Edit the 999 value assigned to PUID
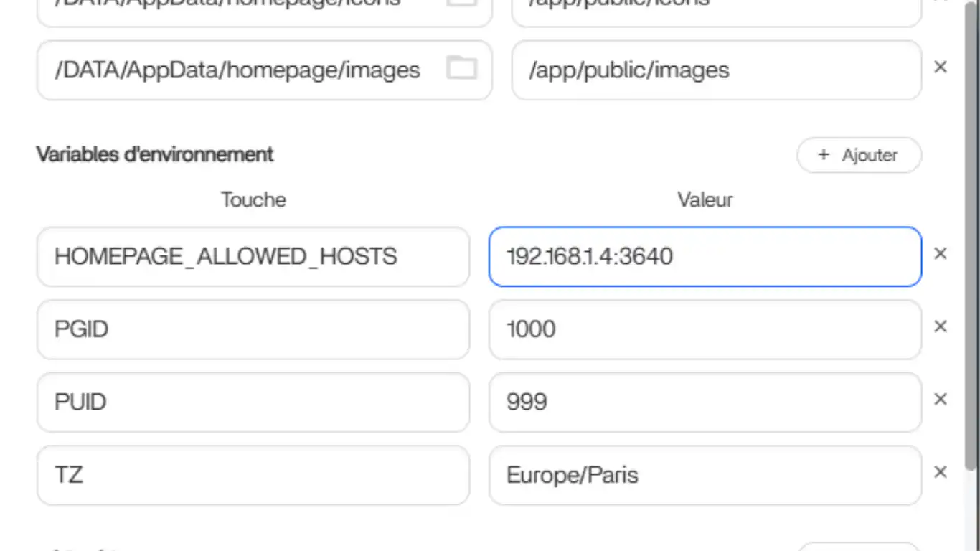This screenshot has height=551, width=980. tap(705, 402)
